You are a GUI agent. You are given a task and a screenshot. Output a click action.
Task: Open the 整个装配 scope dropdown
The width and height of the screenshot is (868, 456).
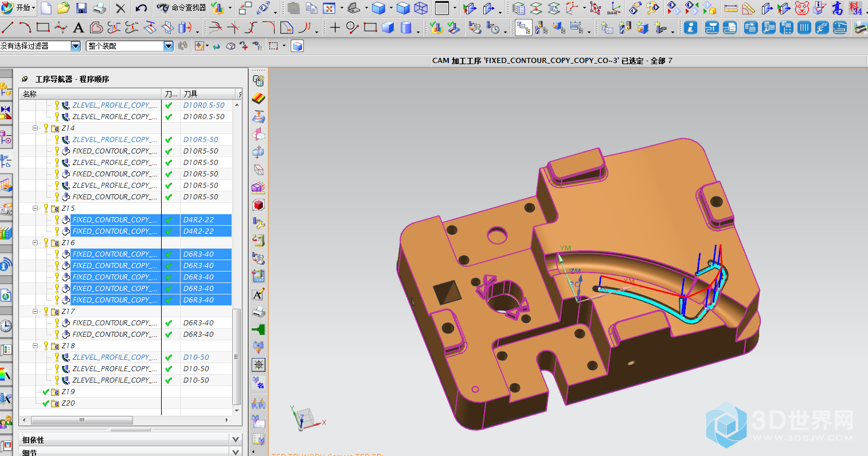click(x=169, y=46)
